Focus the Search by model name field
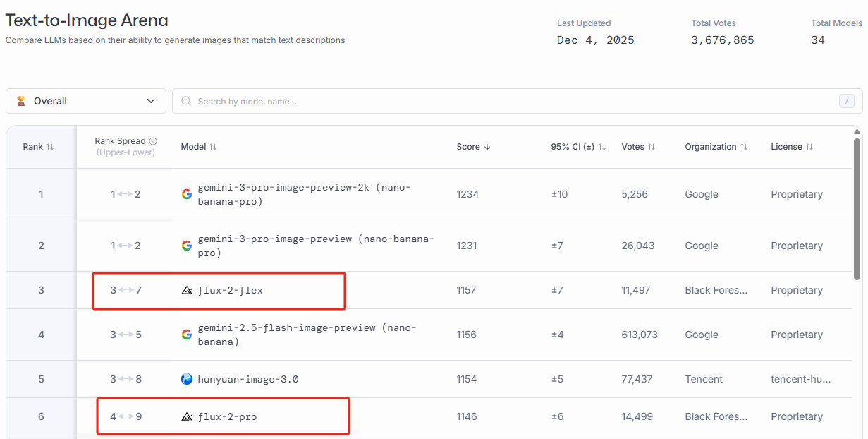This screenshot has width=868, height=439. [494, 101]
